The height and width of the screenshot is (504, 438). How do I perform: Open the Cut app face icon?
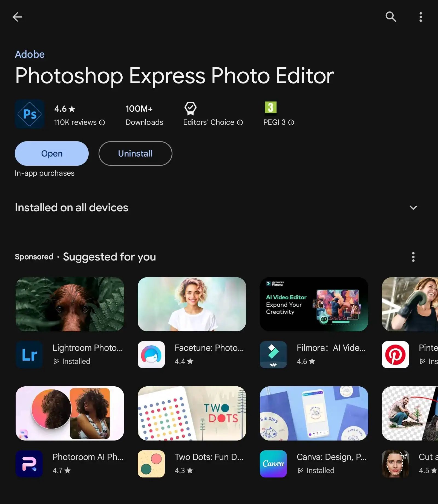tap(395, 464)
